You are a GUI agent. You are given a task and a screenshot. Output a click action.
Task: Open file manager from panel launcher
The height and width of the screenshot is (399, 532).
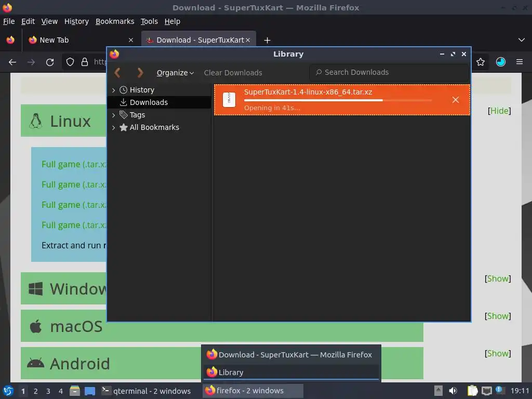pyautogui.click(x=75, y=391)
